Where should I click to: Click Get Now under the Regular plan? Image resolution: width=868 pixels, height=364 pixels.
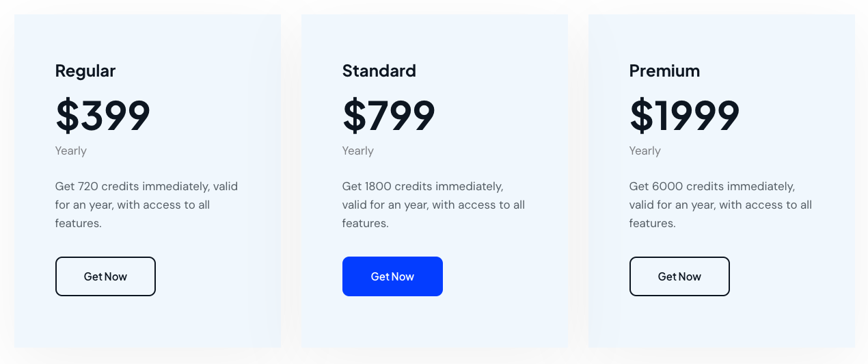(x=105, y=276)
